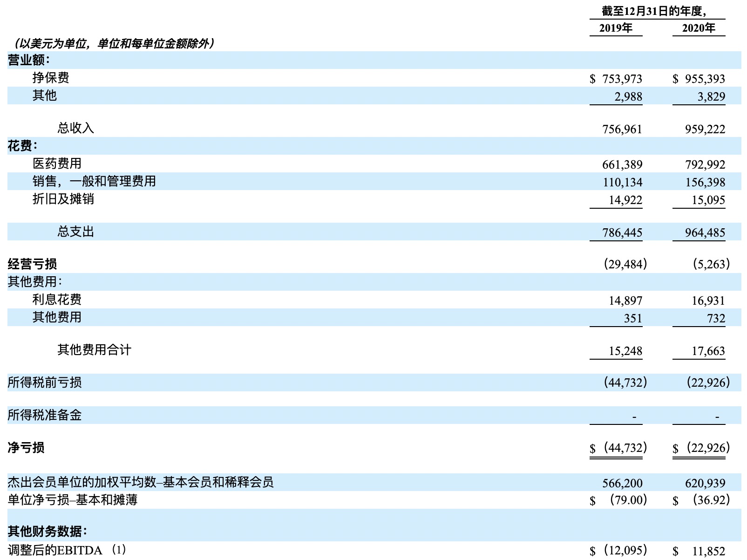Select the 经营亏损 row label
Image resolution: width=747 pixels, height=560 pixels.
click(x=32, y=264)
